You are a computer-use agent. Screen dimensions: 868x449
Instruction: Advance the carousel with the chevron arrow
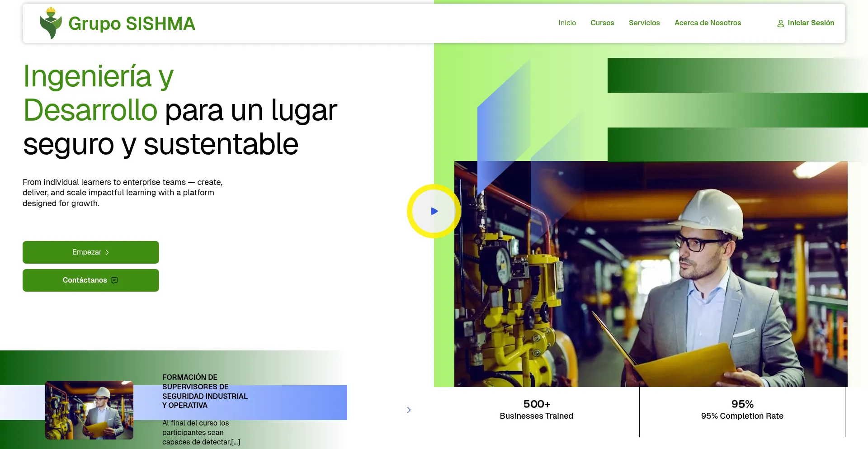(409, 410)
